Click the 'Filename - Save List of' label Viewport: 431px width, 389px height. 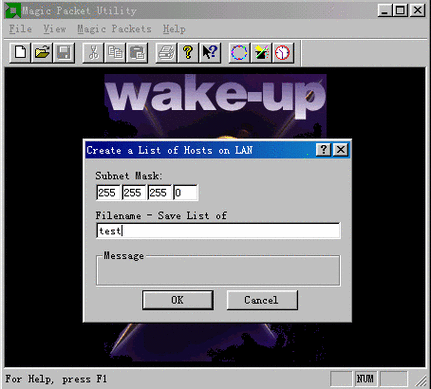pyautogui.click(x=161, y=216)
